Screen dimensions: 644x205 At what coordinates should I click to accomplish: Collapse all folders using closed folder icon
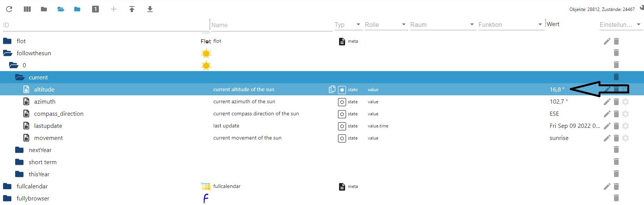[x=44, y=9]
